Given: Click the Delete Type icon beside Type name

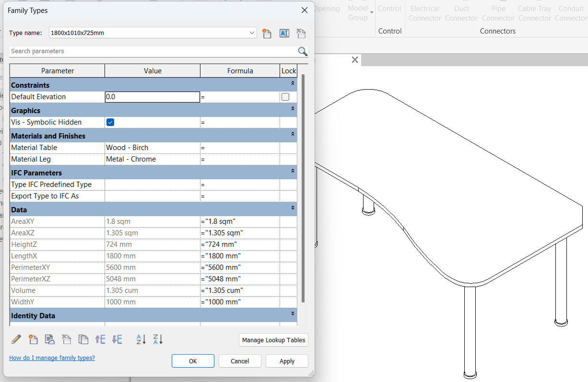Looking at the screenshot, I should [301, 33].
